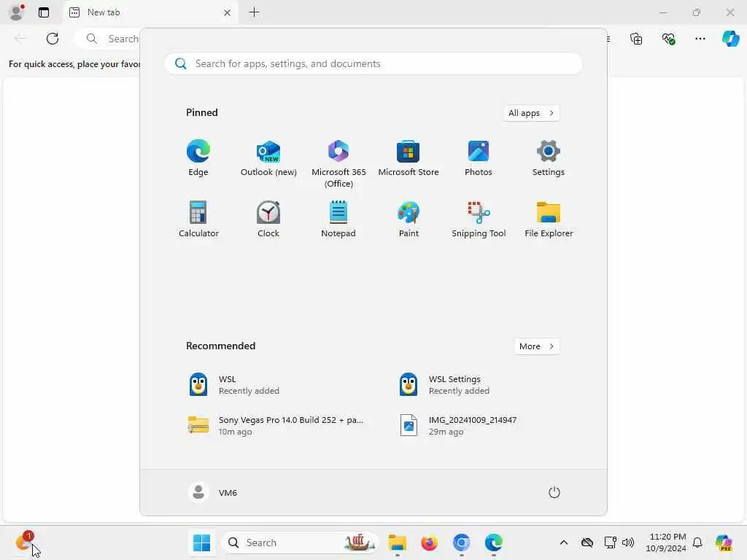Open the volume speaker tray icon
Screen dimensions: 747x560
[x=628, y=542]
